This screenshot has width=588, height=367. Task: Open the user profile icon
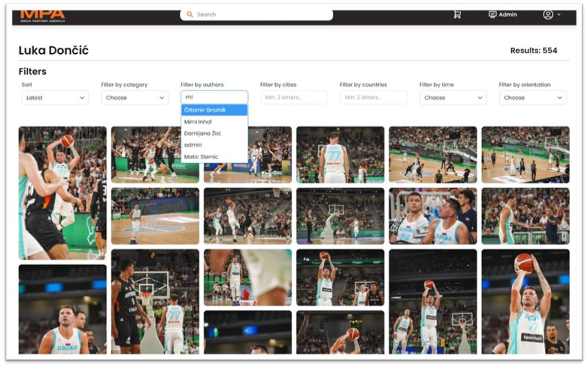(x=548, y=15)
